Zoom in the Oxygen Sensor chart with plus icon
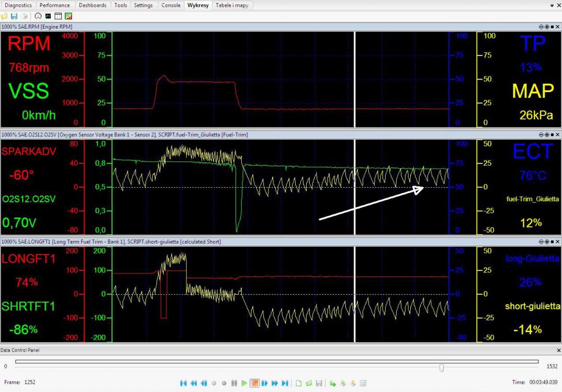The image size is (562, 392). pos(546,134)
